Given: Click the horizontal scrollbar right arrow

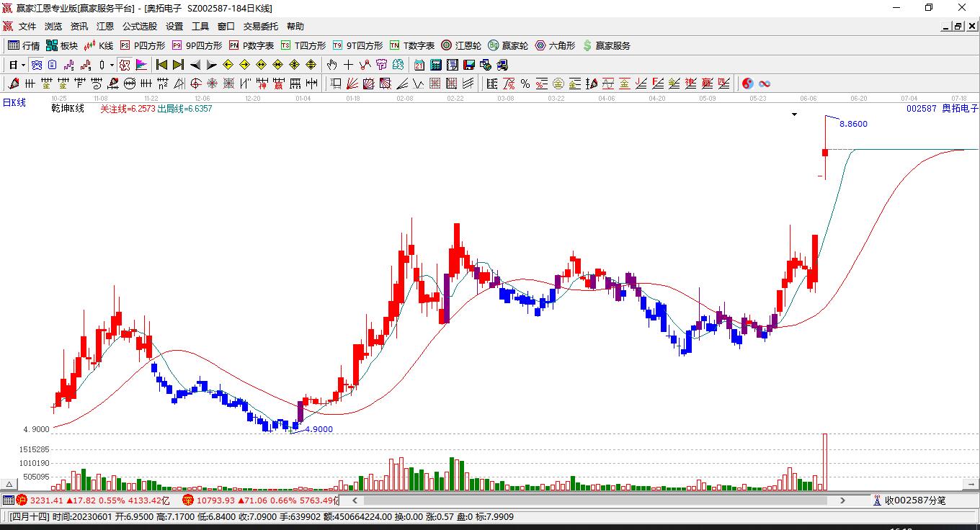Looking at the screenshot, I should 844,500.
